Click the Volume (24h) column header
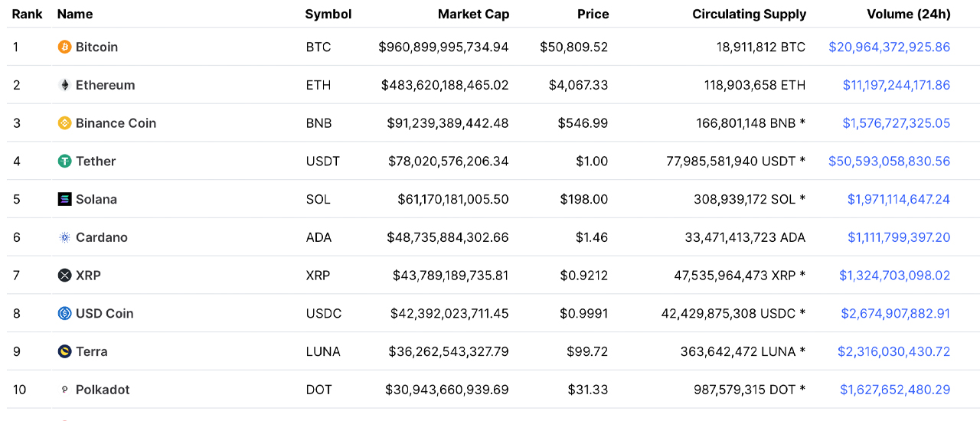 [908, 14]
